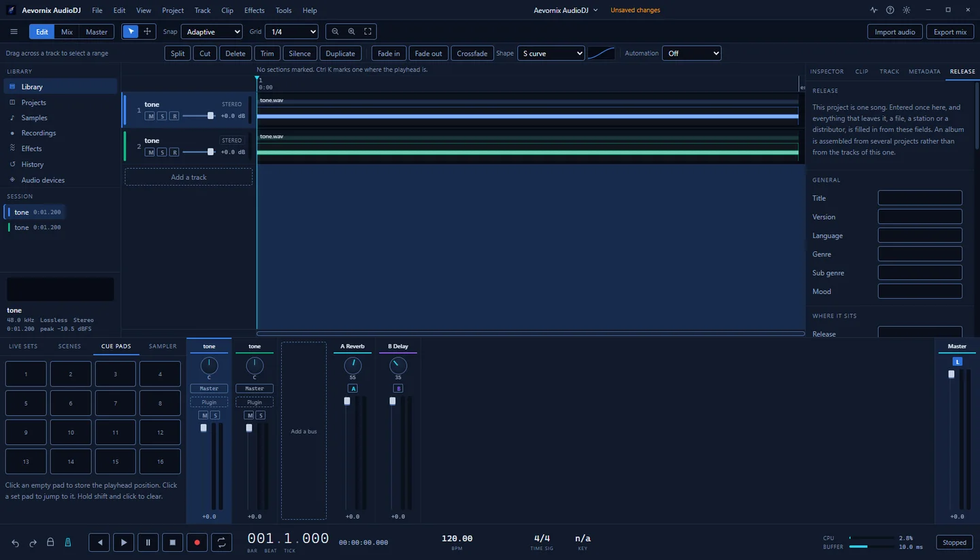The image size is (980, 560).
Task: Switch to the Inspector tab
Action: 827,71
